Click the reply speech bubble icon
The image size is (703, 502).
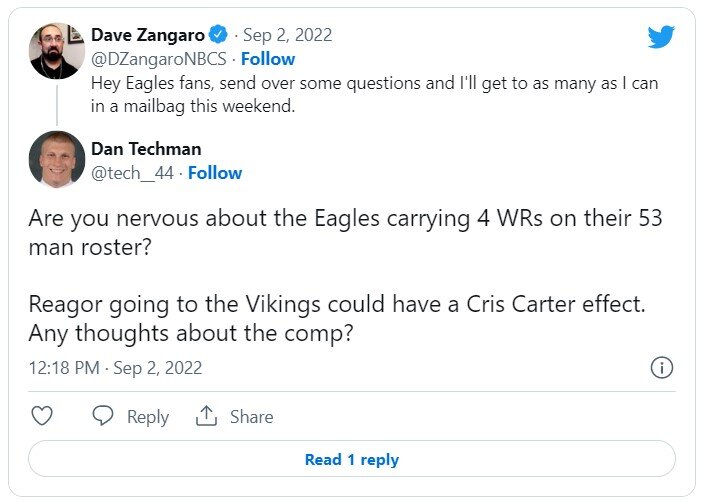(x=103, y=416)
